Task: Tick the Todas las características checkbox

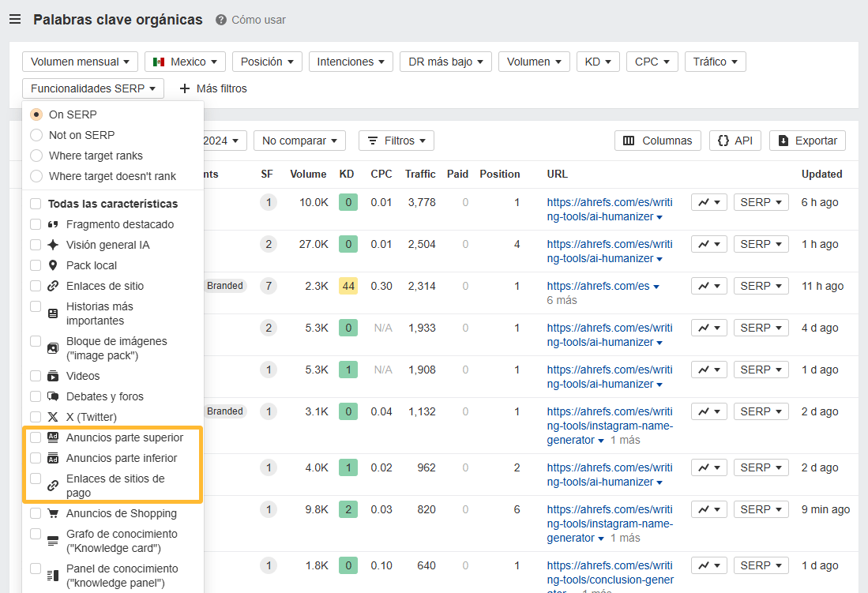Action: pyautogui.click(x=36, y=204)
